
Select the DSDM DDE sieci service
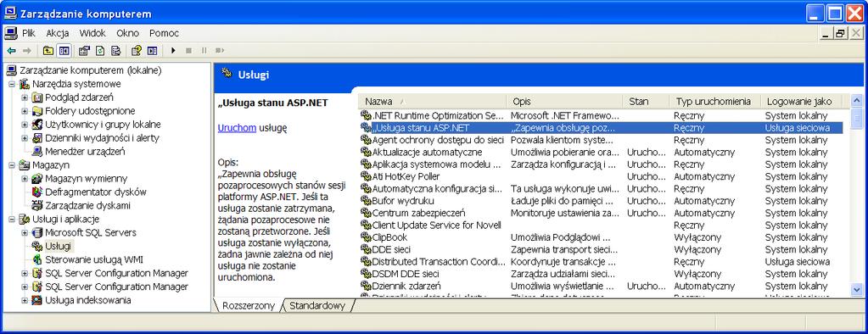pos(602,274)
